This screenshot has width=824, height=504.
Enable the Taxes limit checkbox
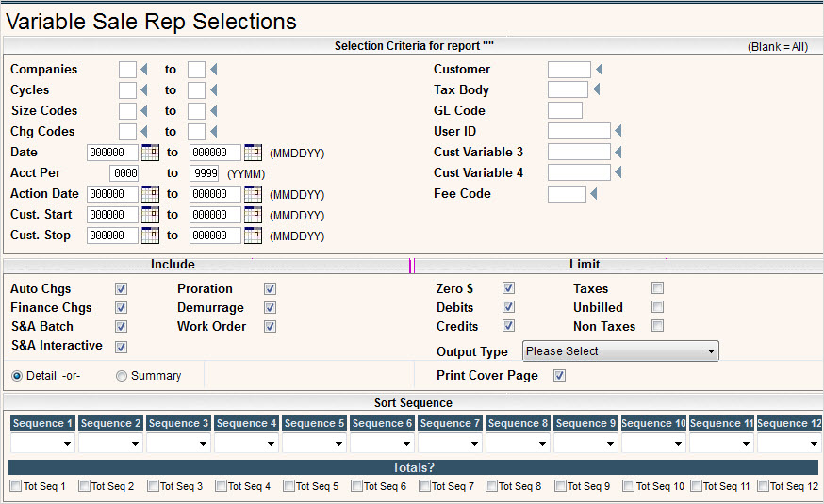coord(657,287)
